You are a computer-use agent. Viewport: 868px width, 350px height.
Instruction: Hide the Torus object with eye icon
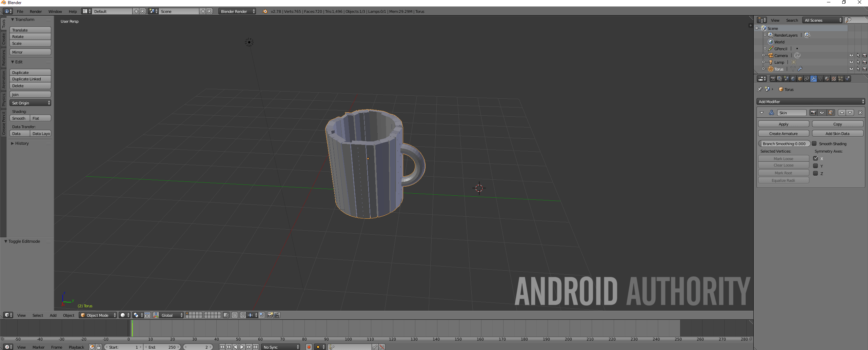(851, 69)
